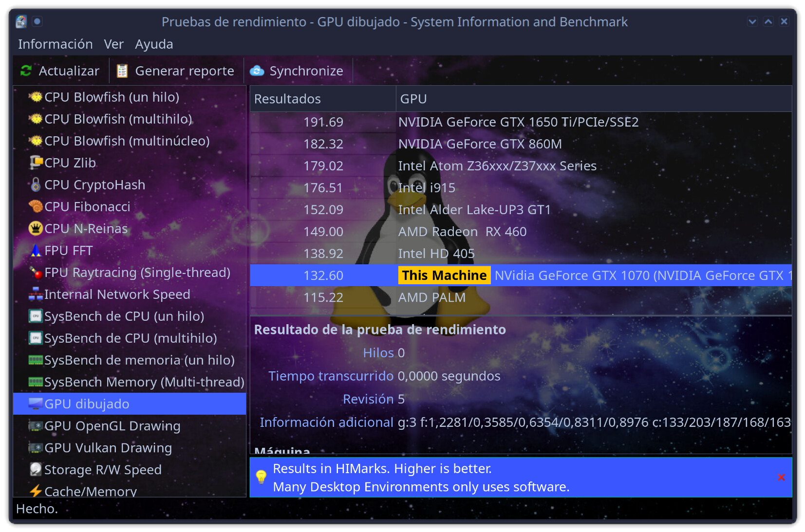Select the NVIDIA GeForce GTX 860M row

point(480,144)
